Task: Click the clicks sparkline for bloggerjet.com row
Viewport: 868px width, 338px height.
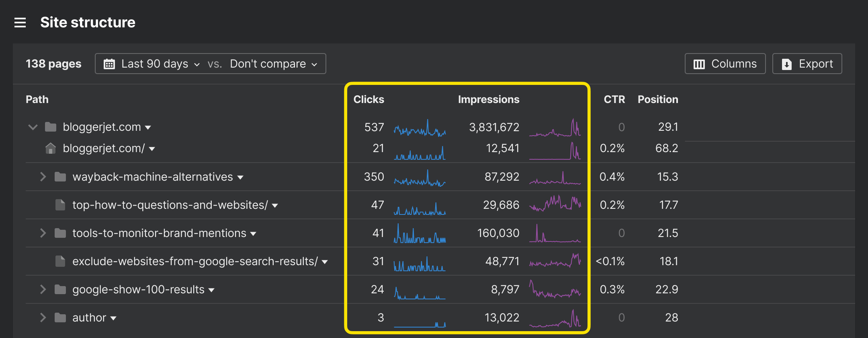Action: (420, 128)
